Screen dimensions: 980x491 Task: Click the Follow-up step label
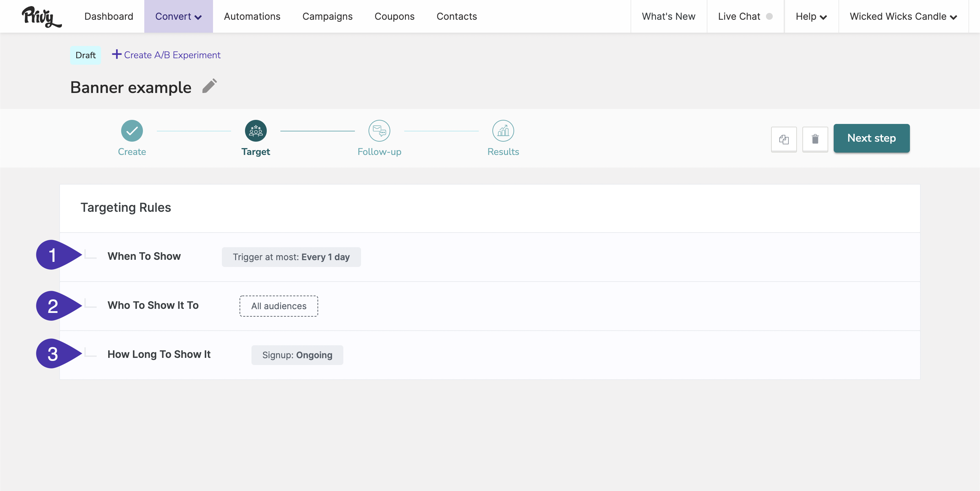pyautogui.click(x=379, y=152)
